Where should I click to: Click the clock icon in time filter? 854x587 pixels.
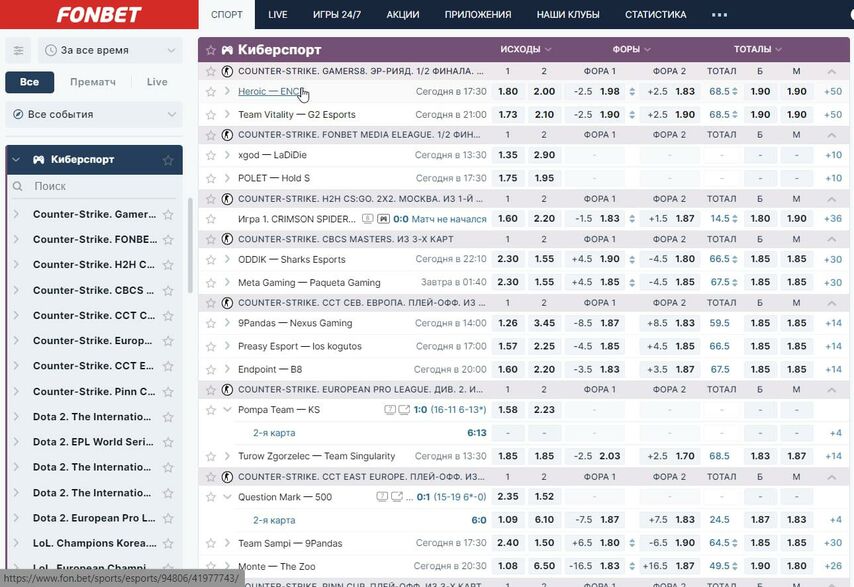(51, 50)
